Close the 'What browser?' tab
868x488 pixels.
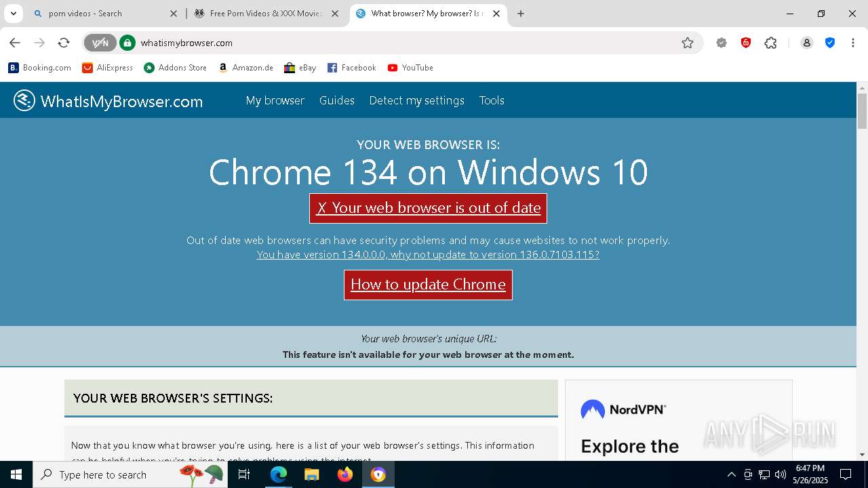496,14
